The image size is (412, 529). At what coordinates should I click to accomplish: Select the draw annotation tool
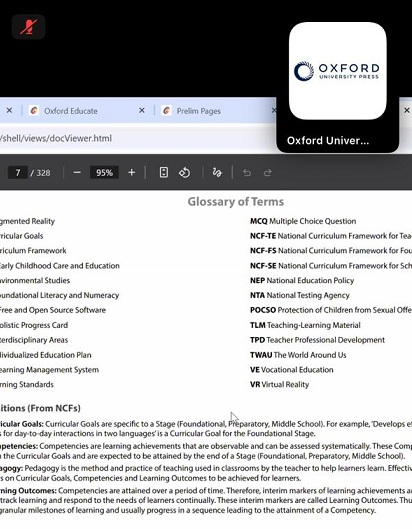(x=217, y=173)
